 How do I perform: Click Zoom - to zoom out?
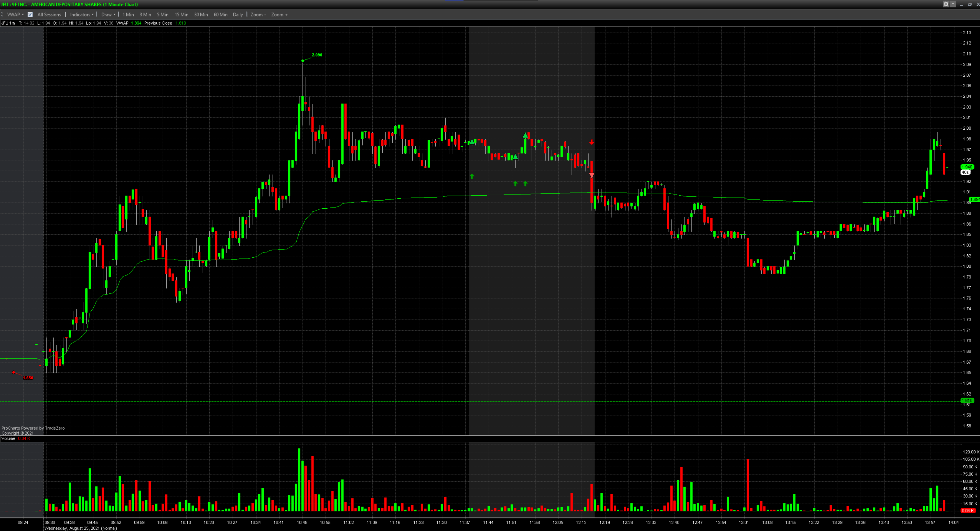[258, 14]
